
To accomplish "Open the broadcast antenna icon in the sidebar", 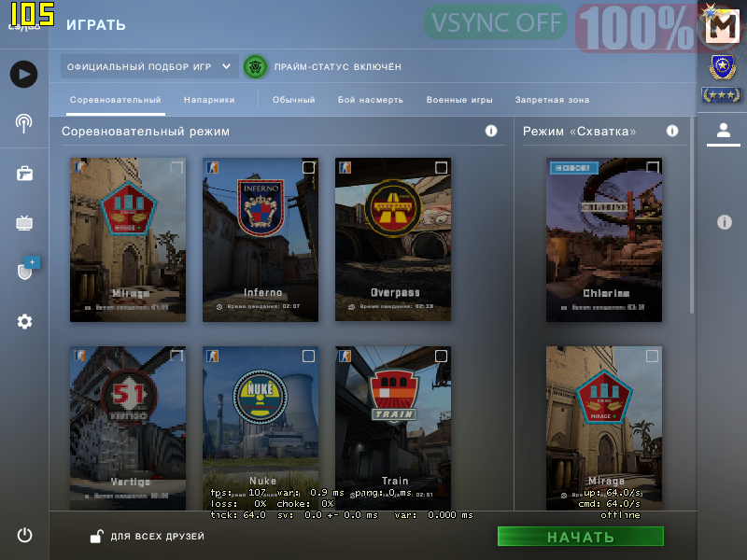I will [x=24, y=124].
